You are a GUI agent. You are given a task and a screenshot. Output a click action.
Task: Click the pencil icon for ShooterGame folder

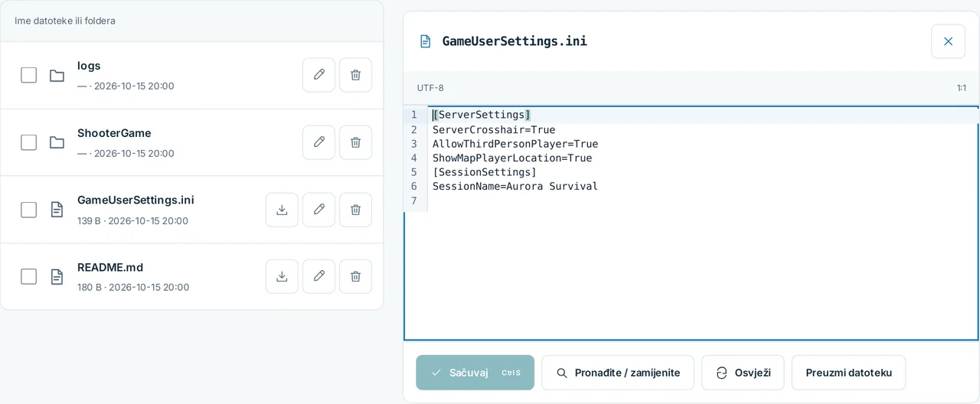pyautogui.click(x=318, y=142)
